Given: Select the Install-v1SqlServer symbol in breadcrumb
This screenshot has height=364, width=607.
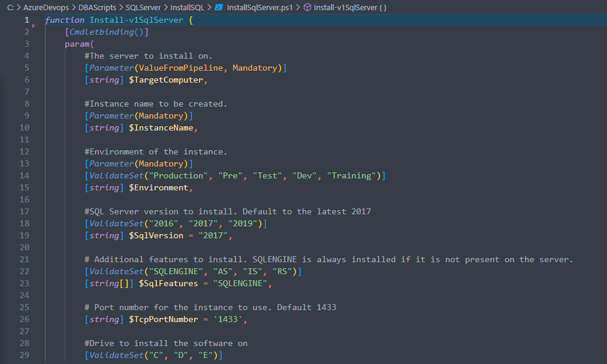Looking at the screenshot, I should tap(348, 8).
